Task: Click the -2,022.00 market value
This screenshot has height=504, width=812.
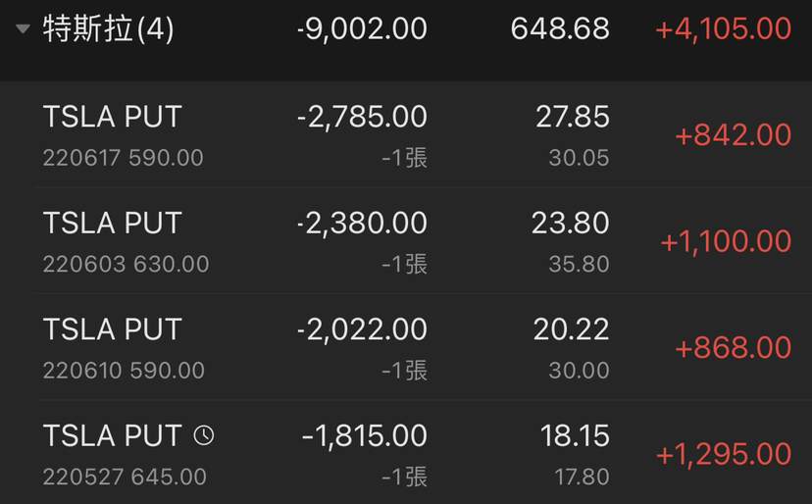Action: click(362, 329)
